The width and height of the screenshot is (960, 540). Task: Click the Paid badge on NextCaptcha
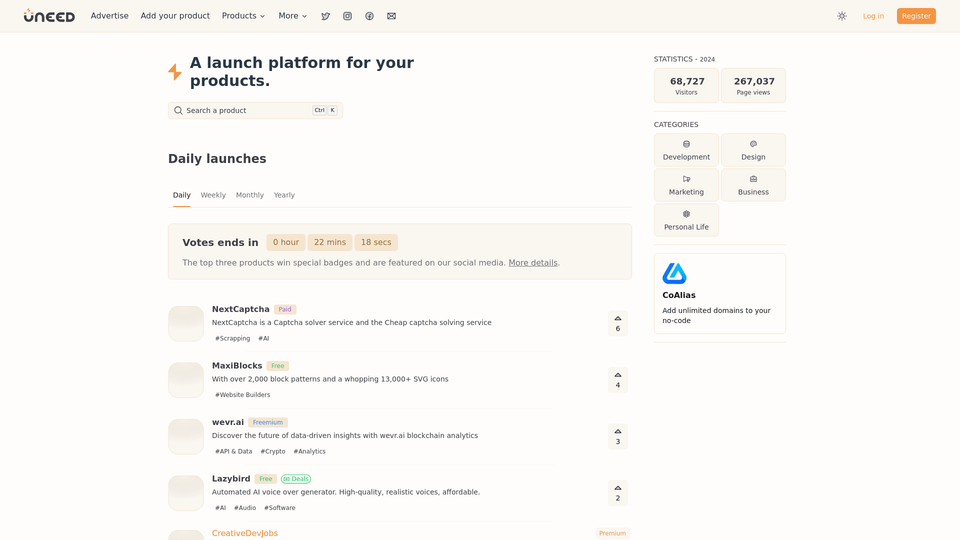coord(285,309)
